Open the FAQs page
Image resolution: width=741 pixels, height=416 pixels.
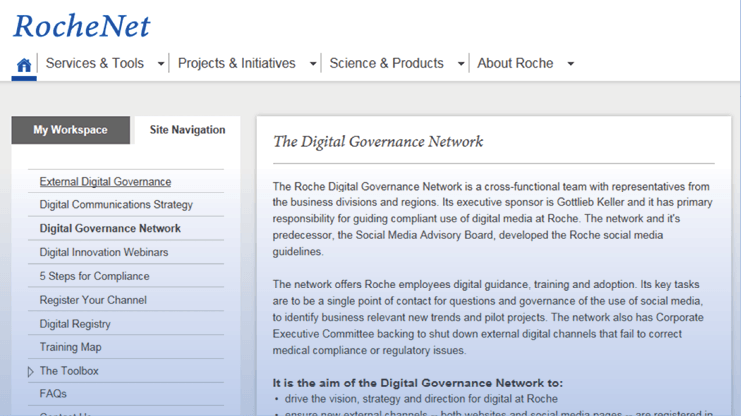(x=53, y=394)
